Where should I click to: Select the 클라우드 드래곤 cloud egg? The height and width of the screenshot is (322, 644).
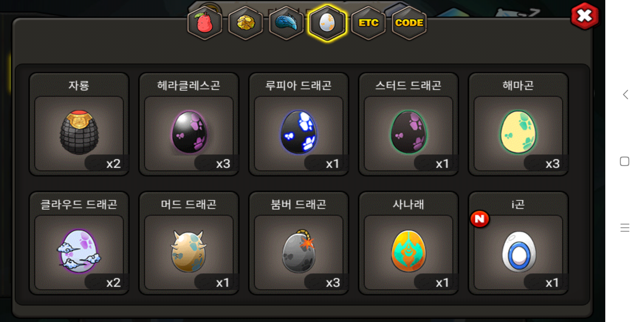click(x=79, y=243)
